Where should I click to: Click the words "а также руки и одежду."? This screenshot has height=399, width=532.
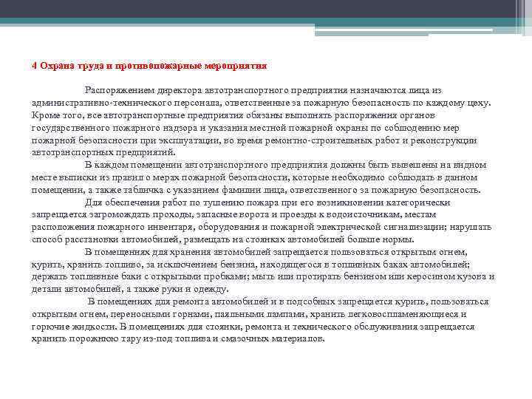pyautogui.click(x=178, y=290)
